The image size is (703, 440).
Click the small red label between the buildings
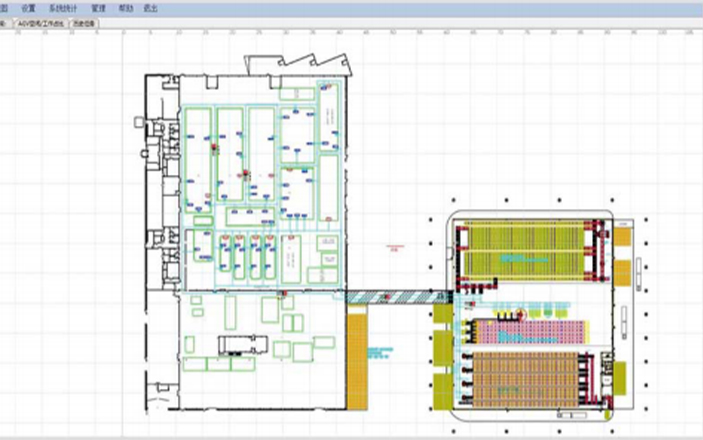(392, 248)
